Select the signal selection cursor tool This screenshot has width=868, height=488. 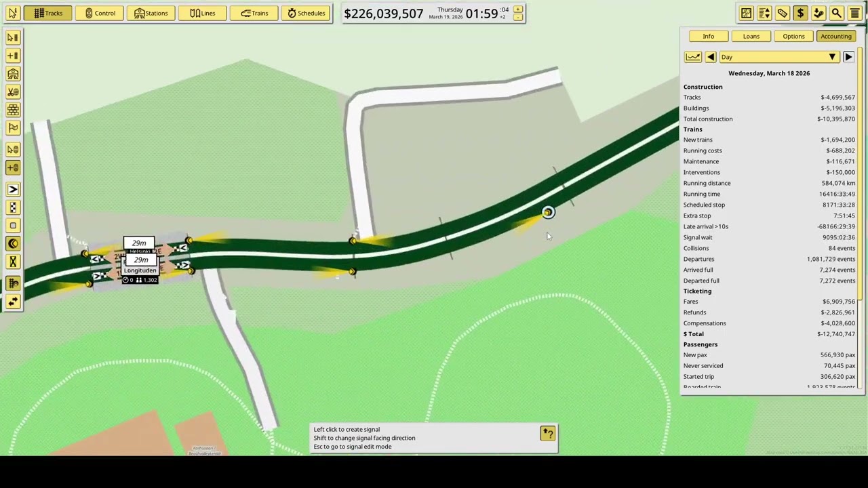coord(13,150)
